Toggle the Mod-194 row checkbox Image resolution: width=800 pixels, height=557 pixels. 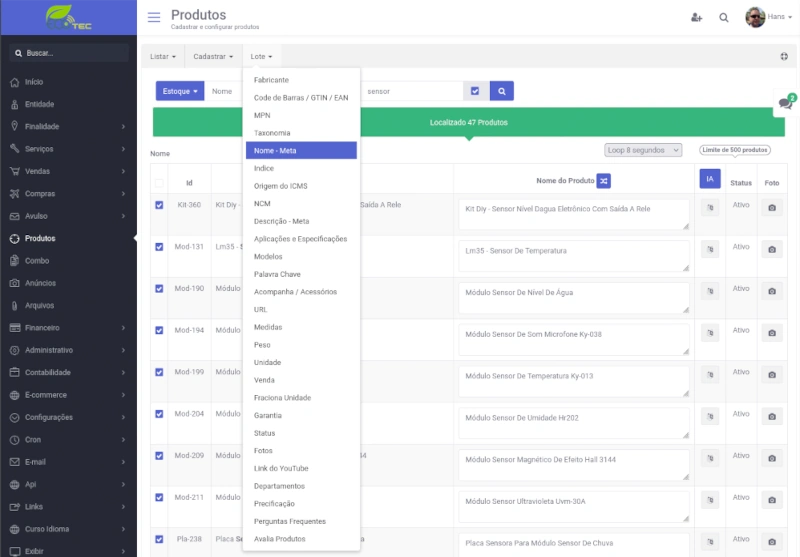(159, 330)
